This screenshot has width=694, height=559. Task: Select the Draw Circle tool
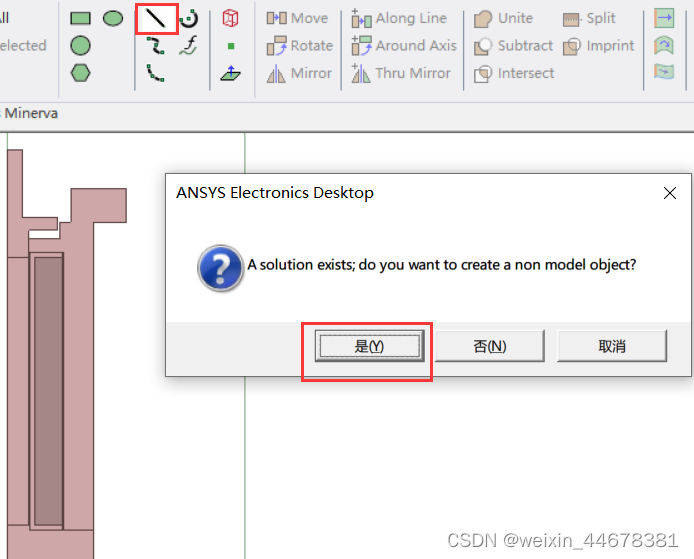coord(80,46)
